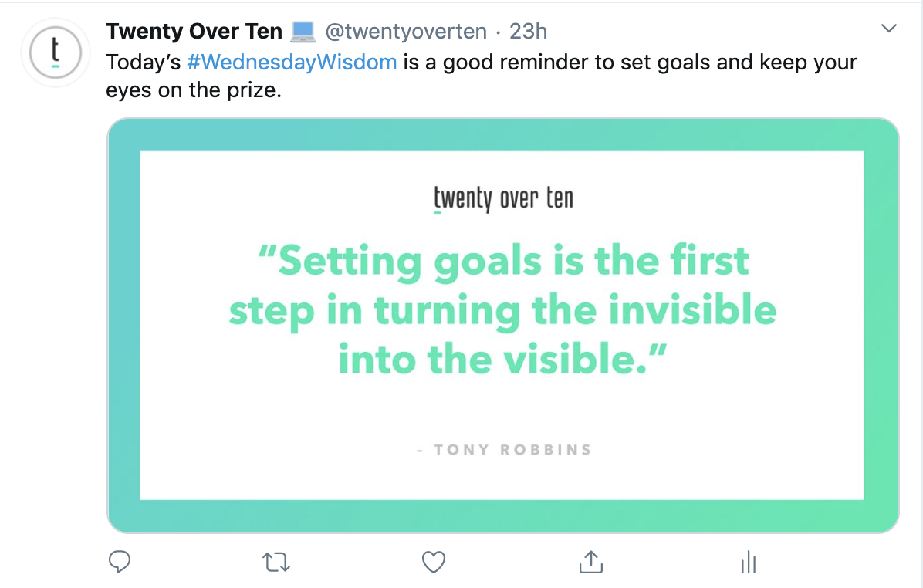
Task: Click the @twentyoverten handle
Action: [406, 32]
